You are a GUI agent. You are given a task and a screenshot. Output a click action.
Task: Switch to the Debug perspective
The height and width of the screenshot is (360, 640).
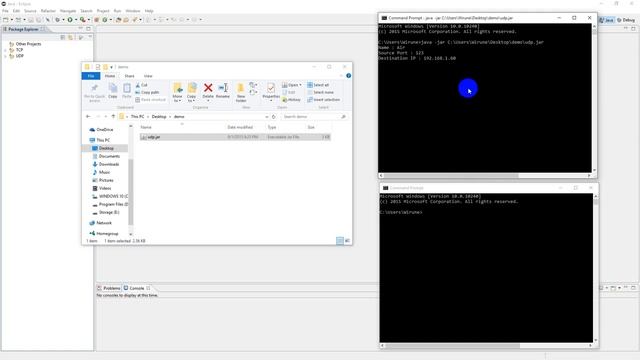(x=626, y=20)
